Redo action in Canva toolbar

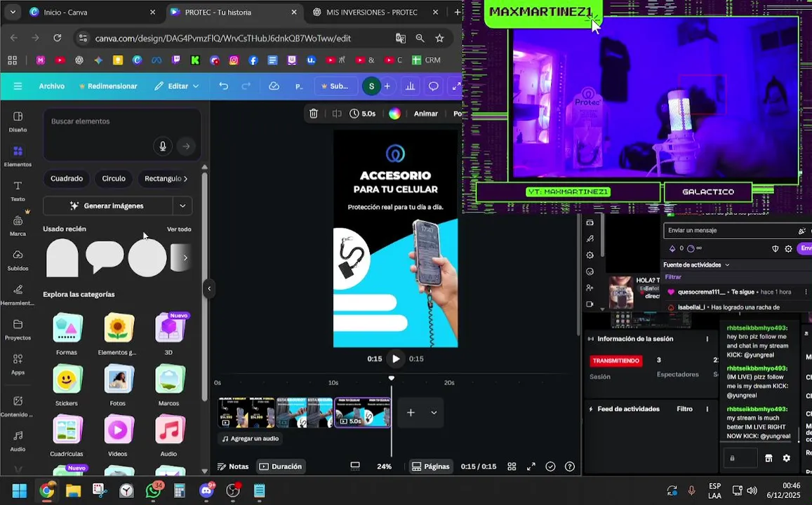pyautogui.click(x=246, y=86)
